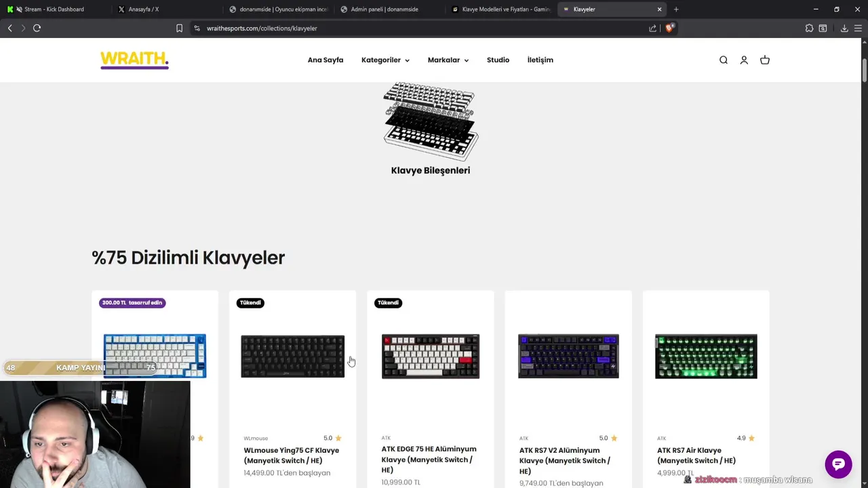This screenshot has width=868, height=488.
Task: Expand the Kategoriler menu
Action: [385, 60]
